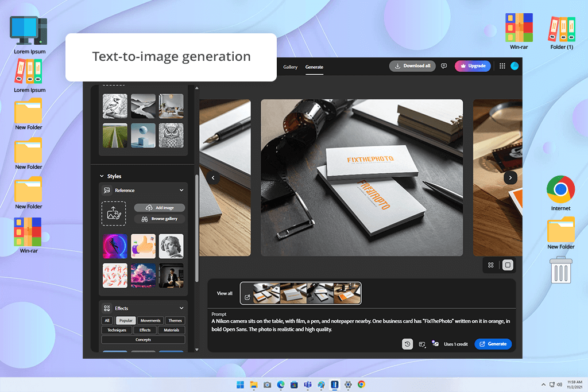The width and height of the screenshot is (588, 392).
Task: Click into the Prompt text field
Action: [361, 325]
